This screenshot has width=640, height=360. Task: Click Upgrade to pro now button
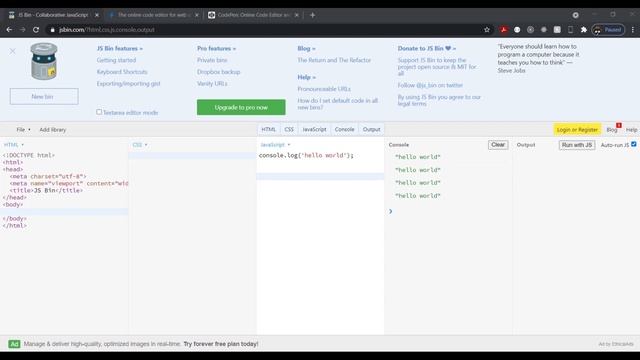(241, 107)
